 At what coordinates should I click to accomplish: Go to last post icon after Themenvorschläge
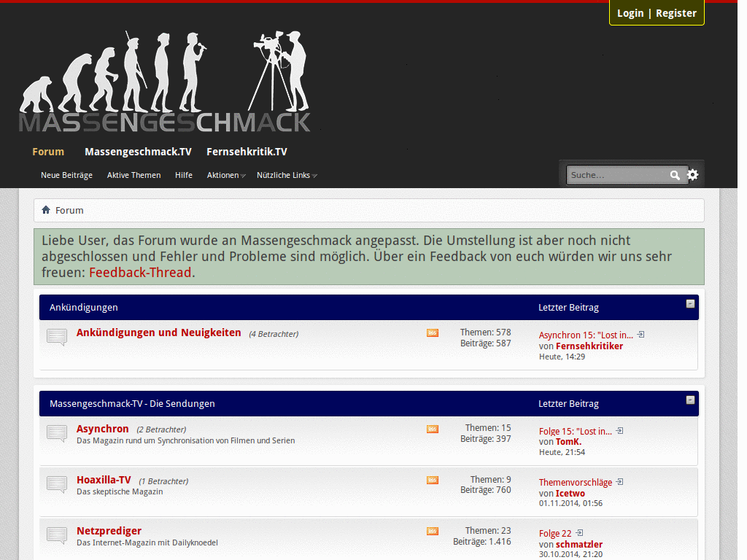coord(619,482)
